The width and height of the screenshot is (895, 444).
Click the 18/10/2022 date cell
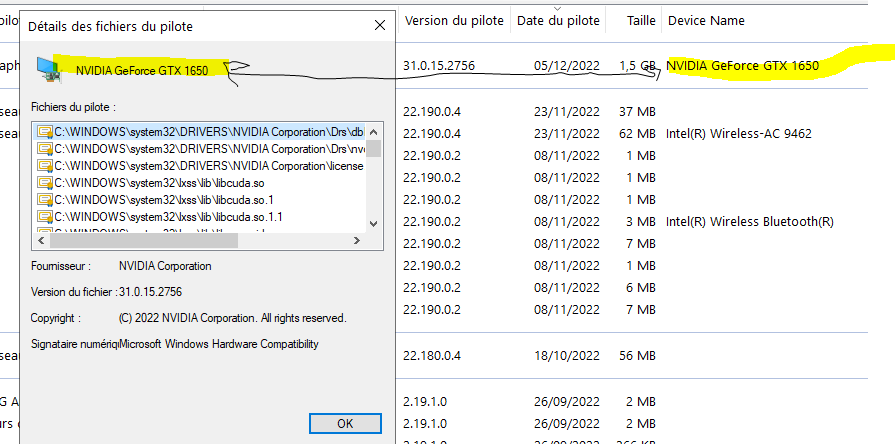pos(567,356)
